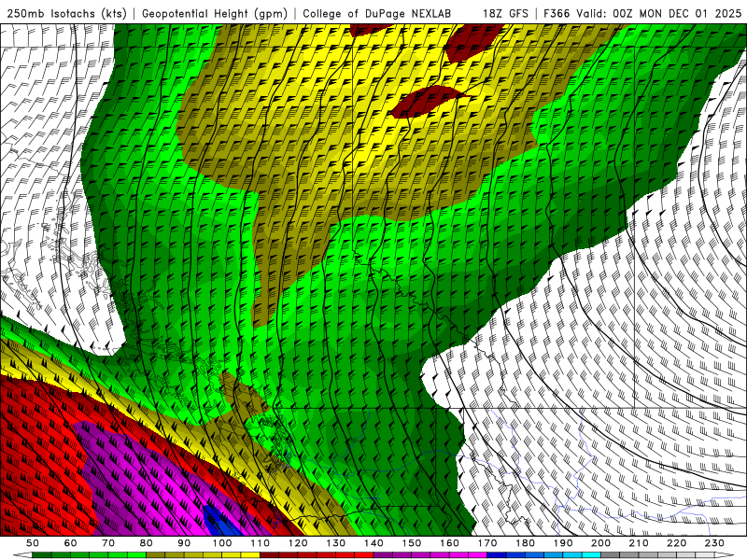Pick the magenta swatch just before the 170 label
Viewport: 747px width, 560px height.
click(477, 555)
